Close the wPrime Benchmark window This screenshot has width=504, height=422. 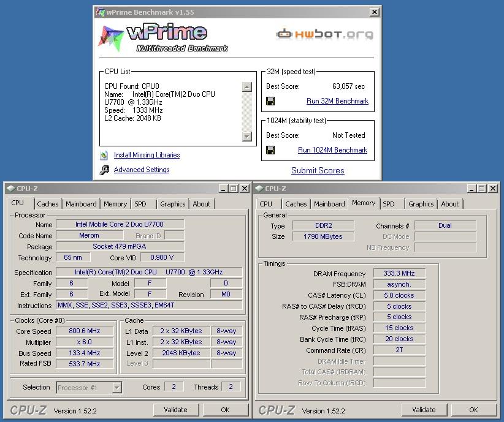pyautogui.click(x=375, y=12)
